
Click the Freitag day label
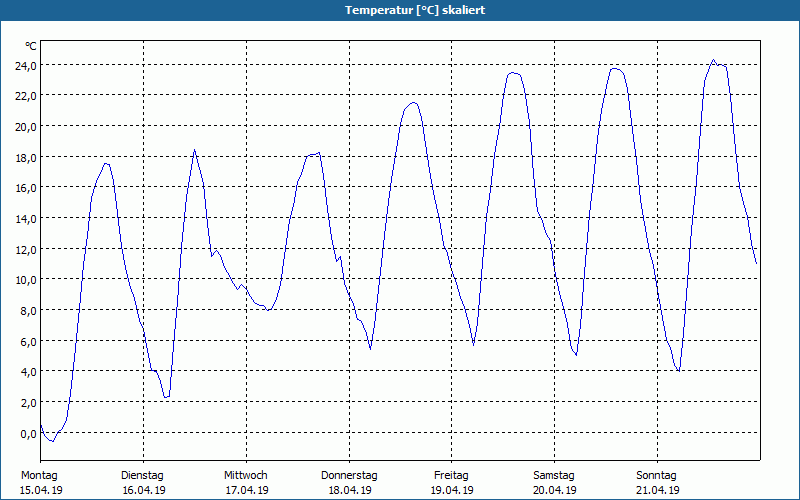[452, 476]
